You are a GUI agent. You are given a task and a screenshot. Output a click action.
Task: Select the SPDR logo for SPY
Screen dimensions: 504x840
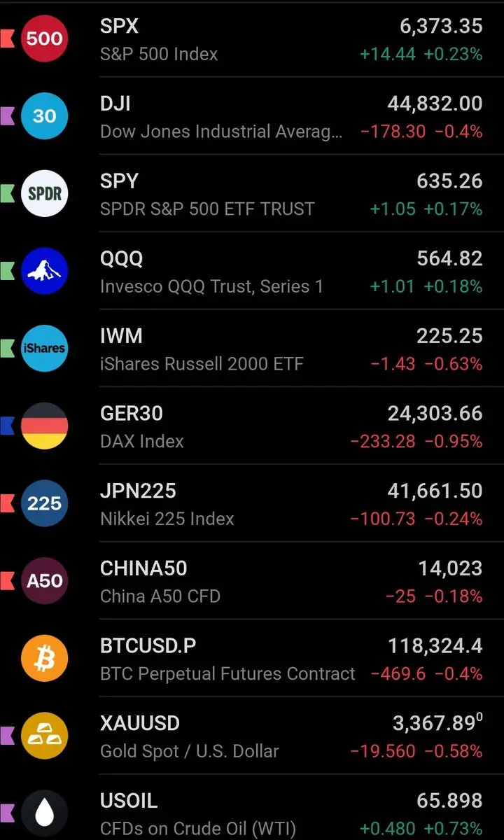click(x=44, y=193)
